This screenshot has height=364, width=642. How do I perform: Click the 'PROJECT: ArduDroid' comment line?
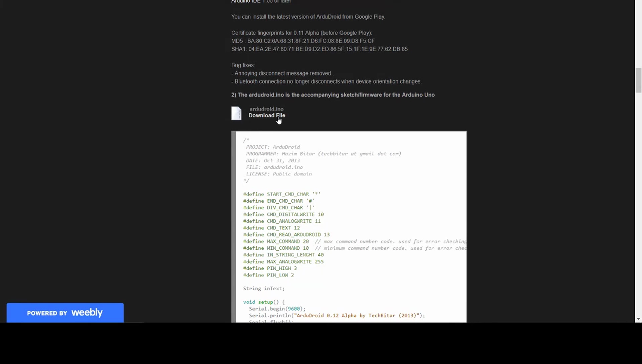[x=273, y=147]
